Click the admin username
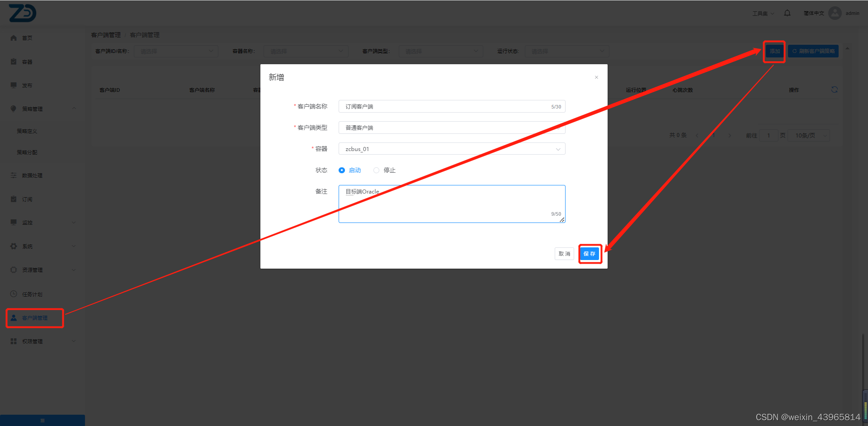This screenshot has height=426, width=868. [853, 13]
